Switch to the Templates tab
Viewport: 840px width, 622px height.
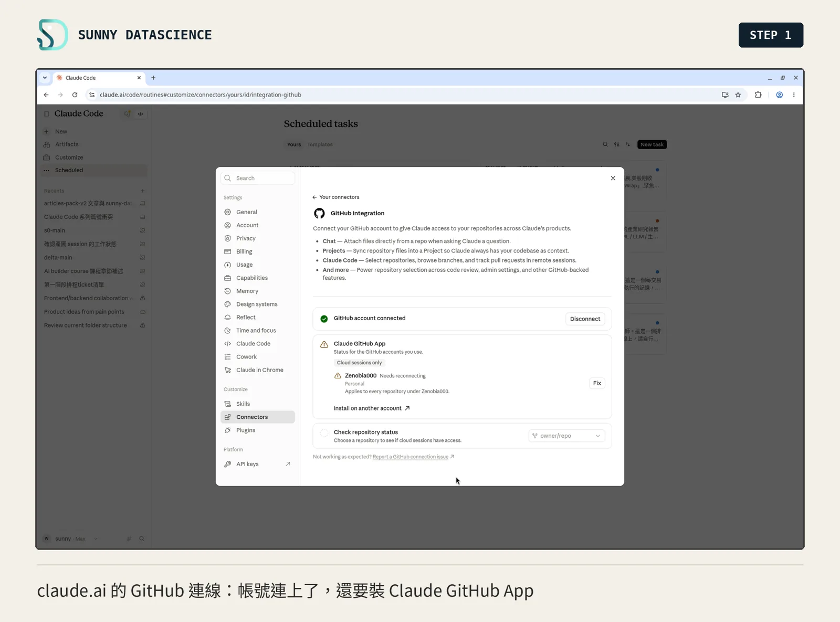pyautogui.click(x=320, y=144)
